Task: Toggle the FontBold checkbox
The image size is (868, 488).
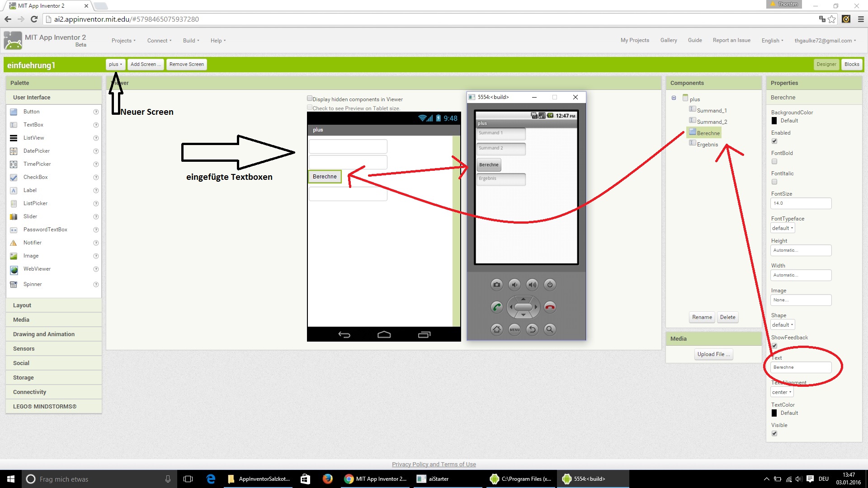Action: tap(774, 161)
